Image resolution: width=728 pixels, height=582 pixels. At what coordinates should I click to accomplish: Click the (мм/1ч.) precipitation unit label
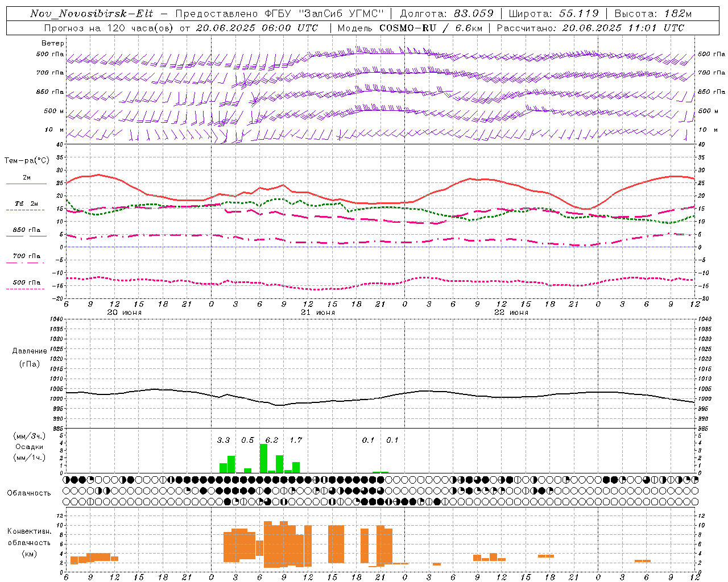pos(29,458)
